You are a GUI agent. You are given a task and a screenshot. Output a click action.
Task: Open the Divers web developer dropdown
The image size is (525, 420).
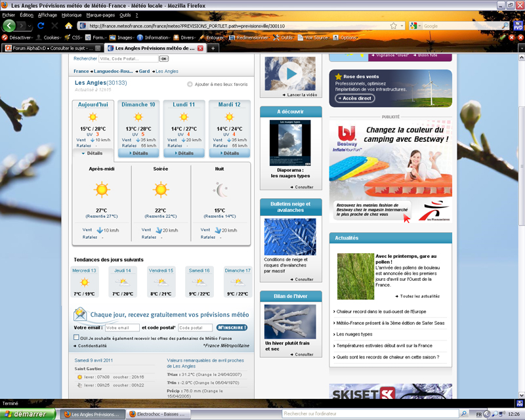[184, 37]
